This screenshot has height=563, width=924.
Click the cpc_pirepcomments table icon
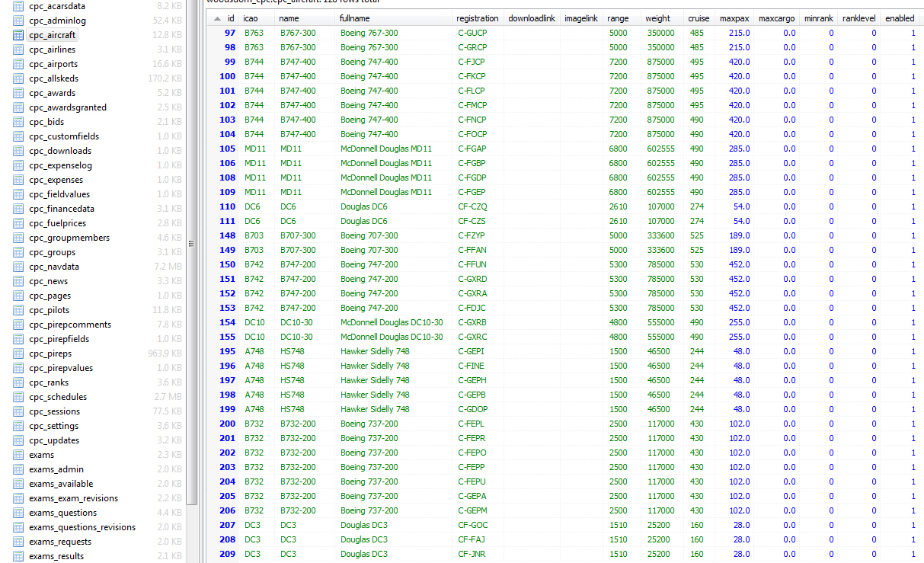click(19, 325)
